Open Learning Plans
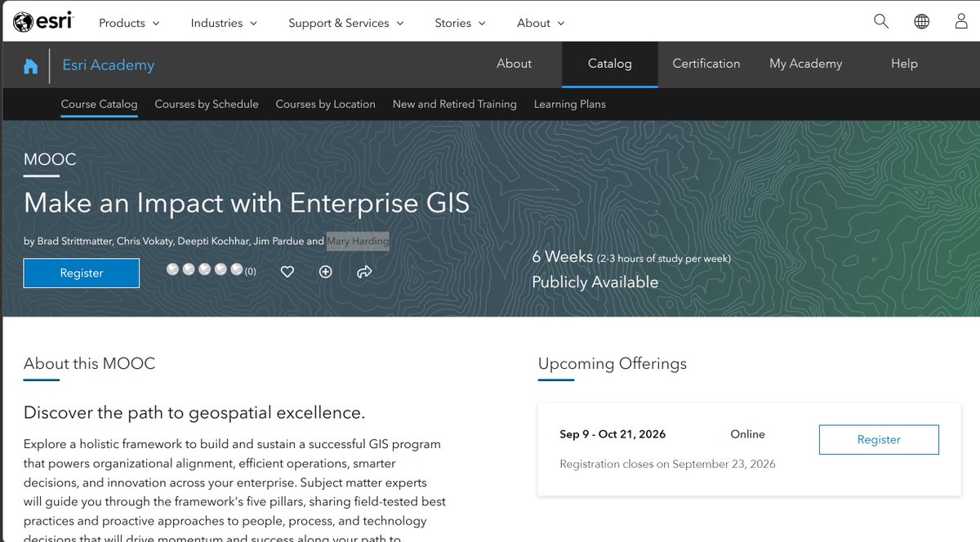 570,104
